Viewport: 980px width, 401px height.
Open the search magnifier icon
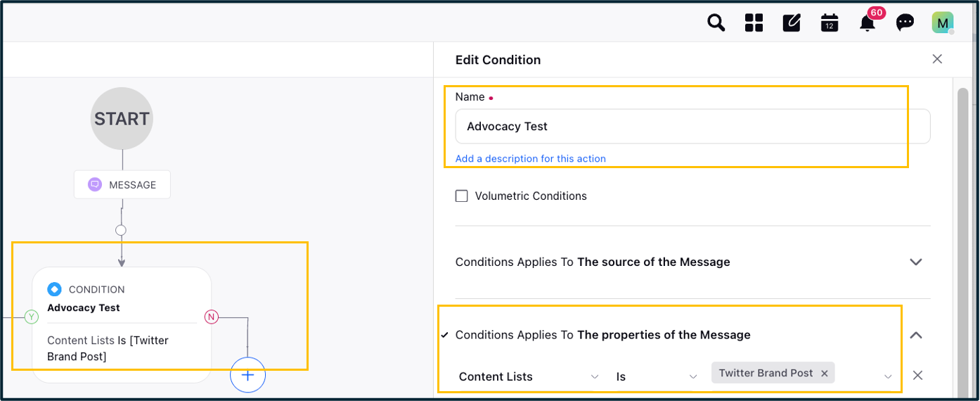(x=716, y=23)
